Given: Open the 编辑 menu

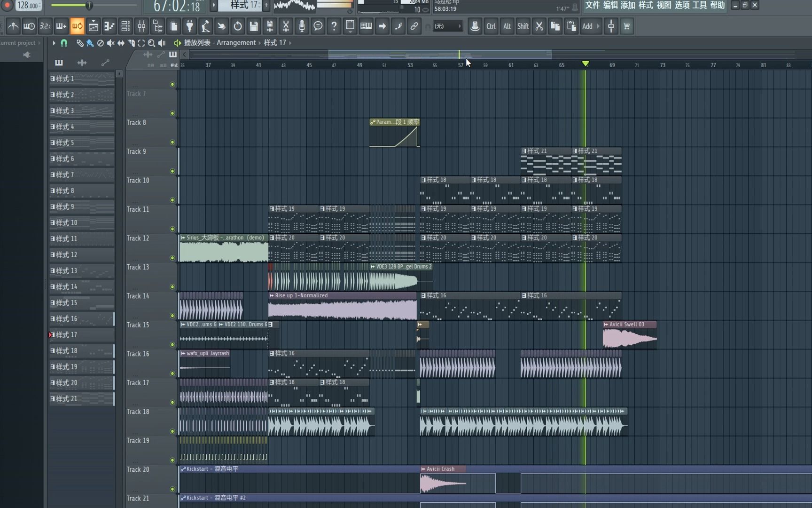Looking at the screenshot, I should [610, 5].
